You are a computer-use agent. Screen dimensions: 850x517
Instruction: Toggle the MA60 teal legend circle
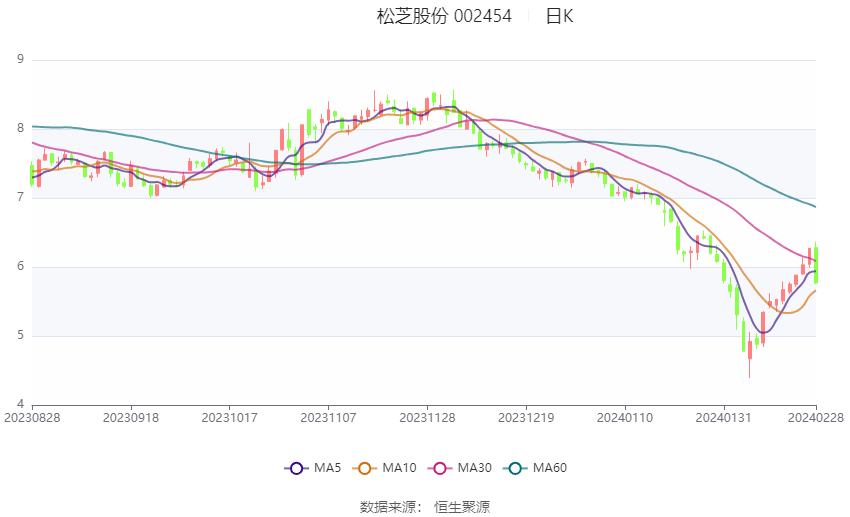(x=515, y=468)
